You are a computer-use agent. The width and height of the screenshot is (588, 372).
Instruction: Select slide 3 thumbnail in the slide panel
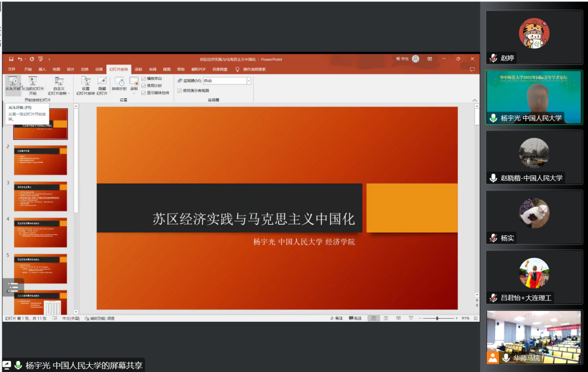click(x=40, y=196)
